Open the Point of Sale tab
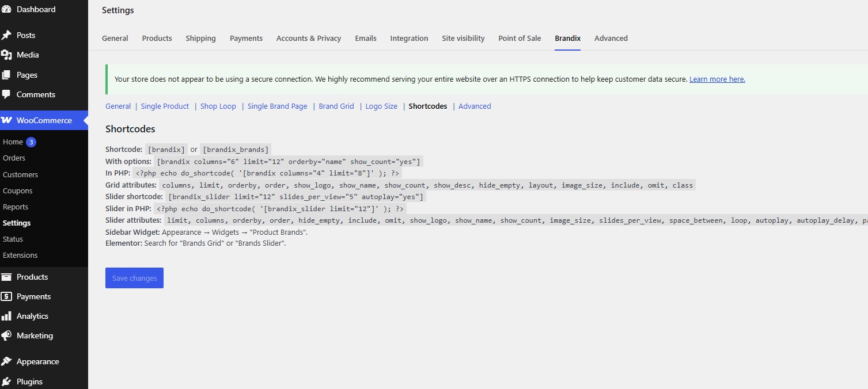The height and width of the screenshot is (389, 868). [x=520, y=38]
